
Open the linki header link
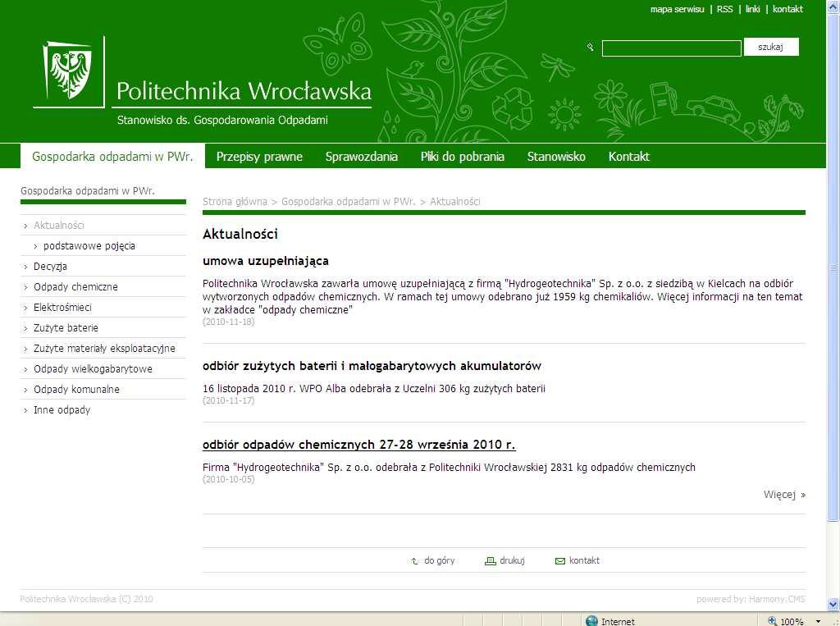pyautogui.click(x=753, y=9)
